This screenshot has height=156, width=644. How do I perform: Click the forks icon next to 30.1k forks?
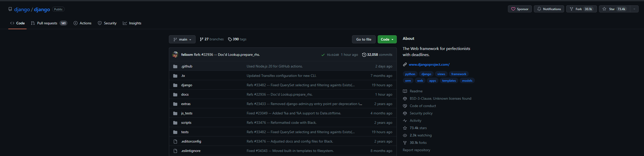point(405,143)
